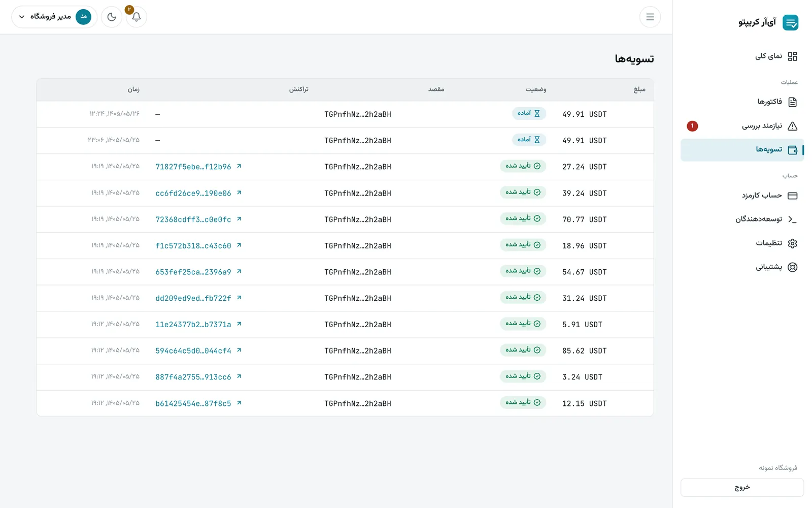The width and height of the screenshot is (812, 508).
Task: Select the 5.91 USDT amount
Action: click(582, 325)
